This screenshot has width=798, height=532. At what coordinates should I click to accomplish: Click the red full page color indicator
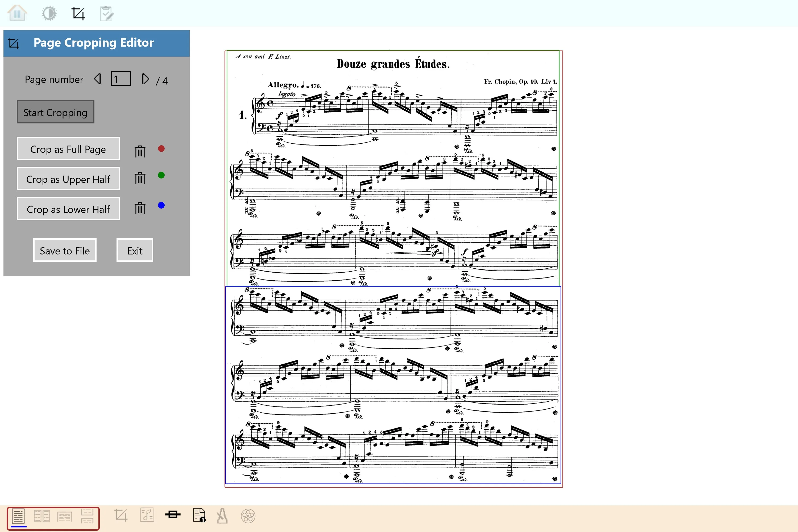[x=161, y=149]
